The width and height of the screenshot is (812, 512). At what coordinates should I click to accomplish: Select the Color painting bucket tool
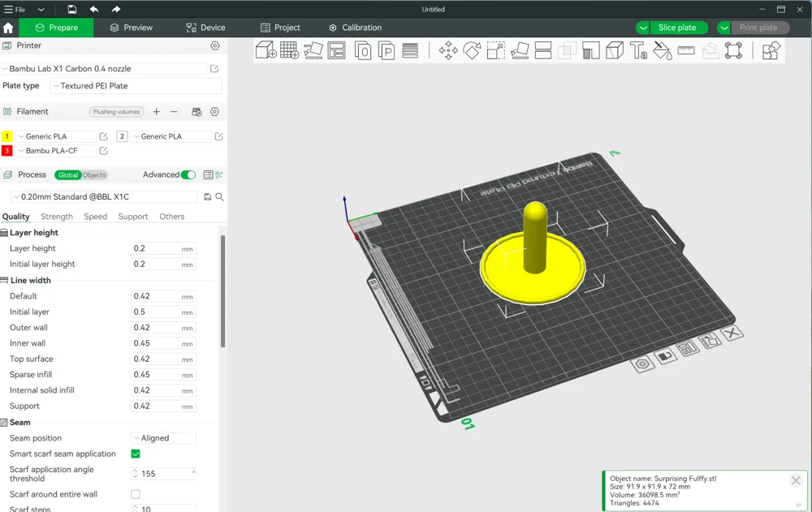point(663,50)
